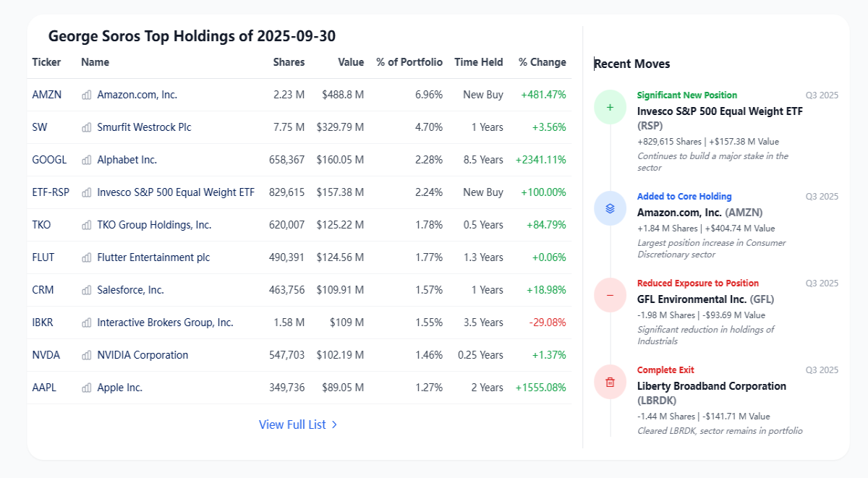The image size is (868, 478).
Task: Click the chart icon beside Amazon.com, Inc.
Action: click(87, 95)
